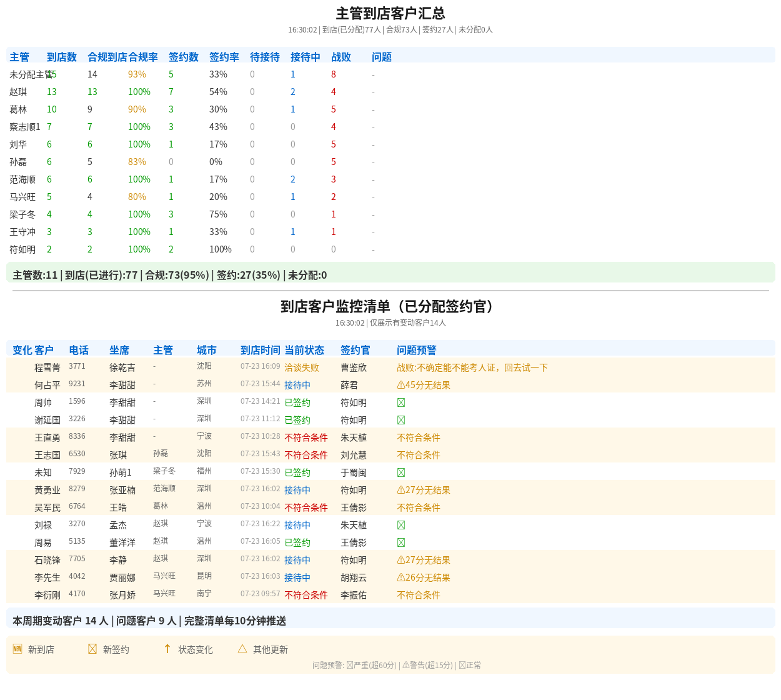This screenshot has height=700, width=781.
Task: Click customer 李衍刚 in the monitoring list
Action: [x=47, y=595]
